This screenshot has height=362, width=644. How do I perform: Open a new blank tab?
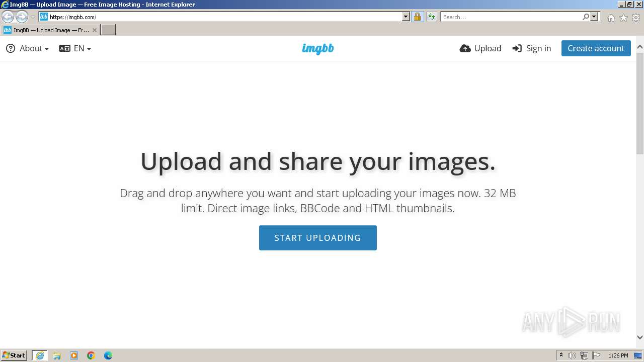click(x=108, y=30)
